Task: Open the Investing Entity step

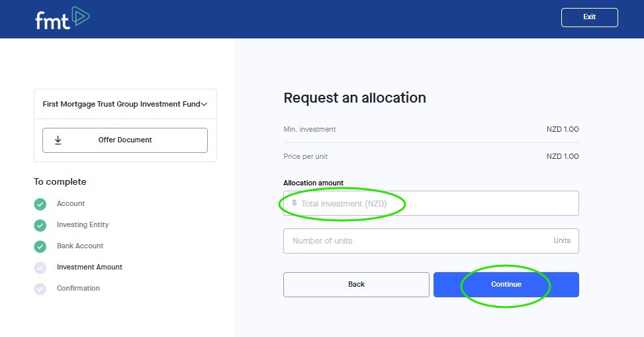Action: pyautogui.click(x=83, y=224)
